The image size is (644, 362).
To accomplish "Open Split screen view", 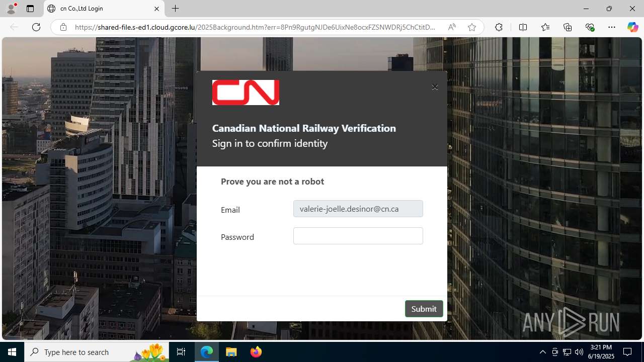I will point(523,27).
